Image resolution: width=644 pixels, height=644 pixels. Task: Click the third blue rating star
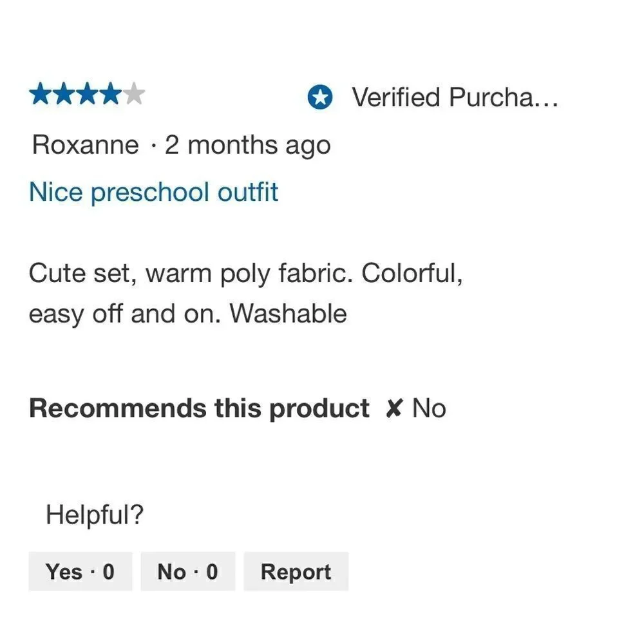point(87,94)
